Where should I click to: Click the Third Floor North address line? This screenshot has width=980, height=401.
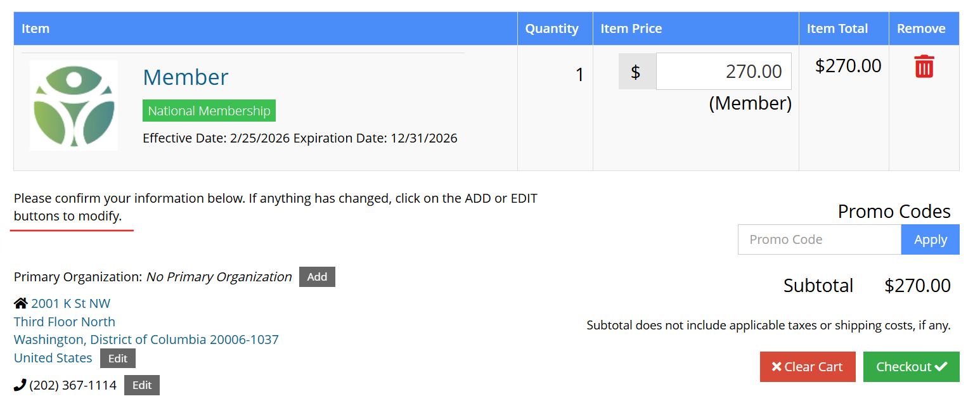point(65,322)
